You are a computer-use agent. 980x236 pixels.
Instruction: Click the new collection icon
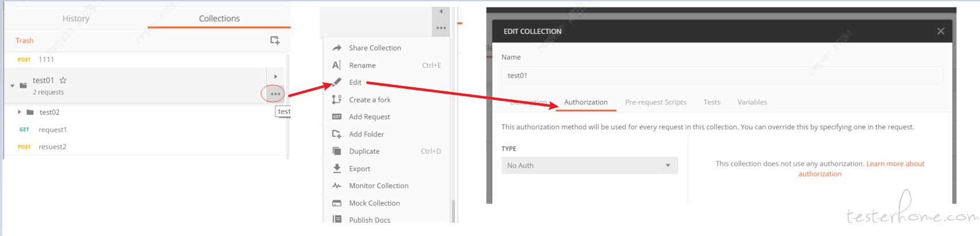tap(275, 40)
